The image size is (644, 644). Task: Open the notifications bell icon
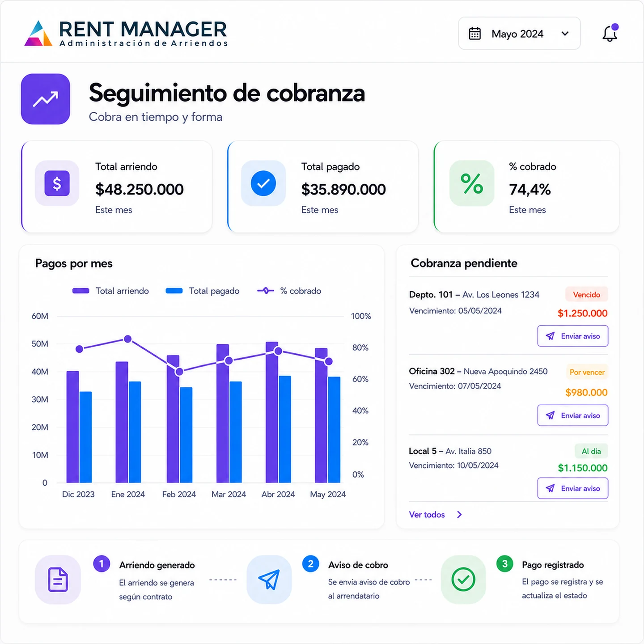[610, 33]
